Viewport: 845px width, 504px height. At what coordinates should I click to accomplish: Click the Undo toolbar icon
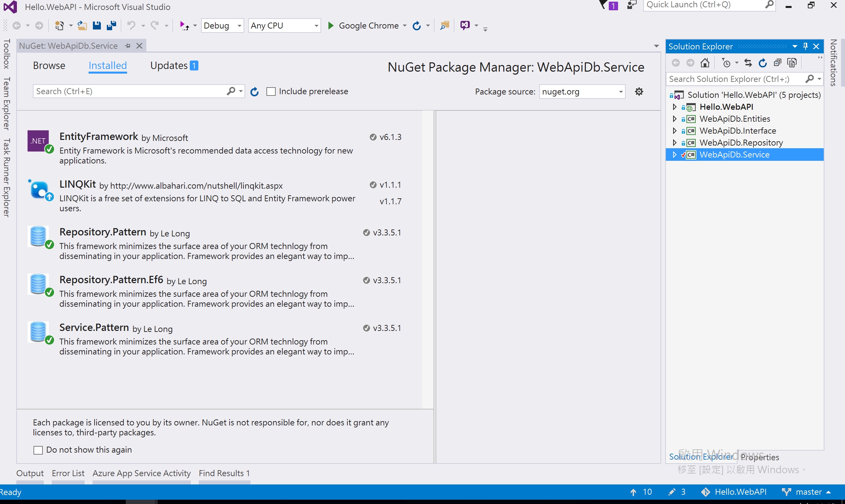click(131, 26)
